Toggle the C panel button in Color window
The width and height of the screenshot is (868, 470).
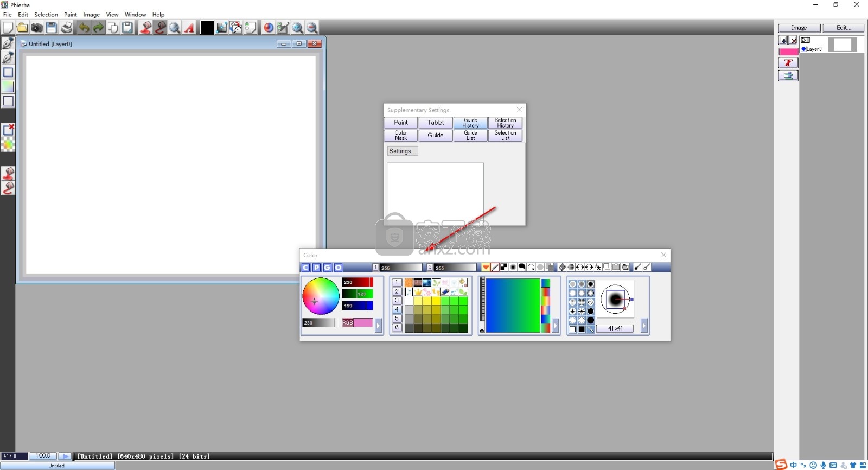pyautogui.click(x=305, y=268)
